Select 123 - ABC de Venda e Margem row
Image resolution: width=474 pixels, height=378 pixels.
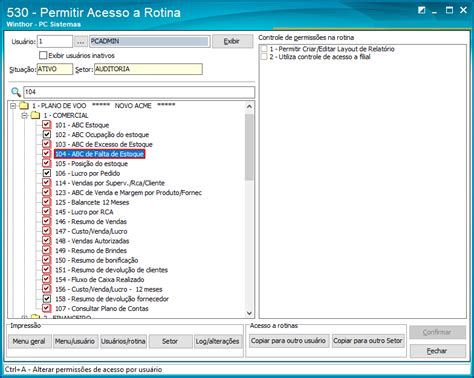[x=128, y=193]
